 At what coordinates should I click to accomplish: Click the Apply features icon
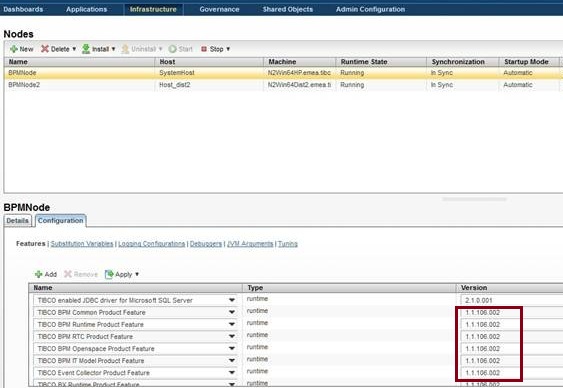(x=109, y=274)
